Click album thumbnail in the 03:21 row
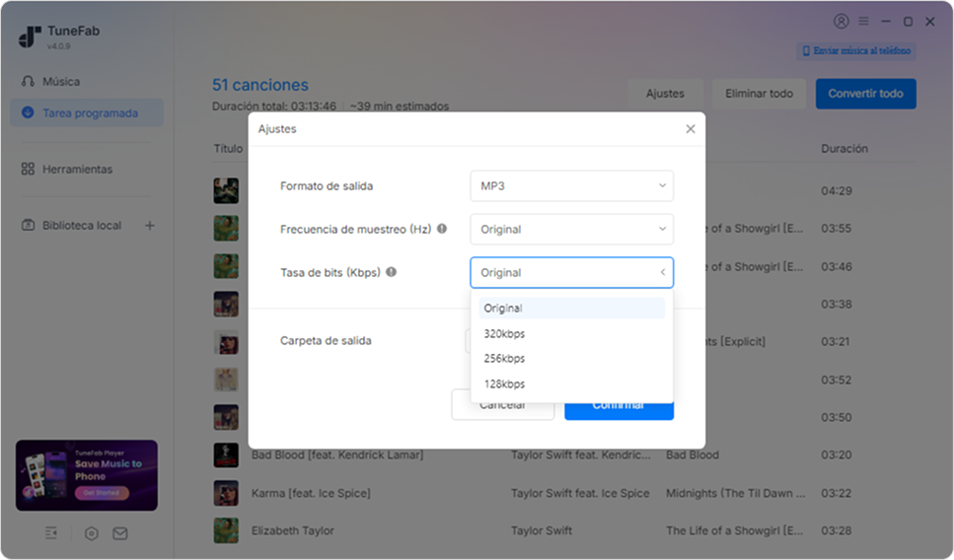This screenshot has height=560, width=954. 226,342
